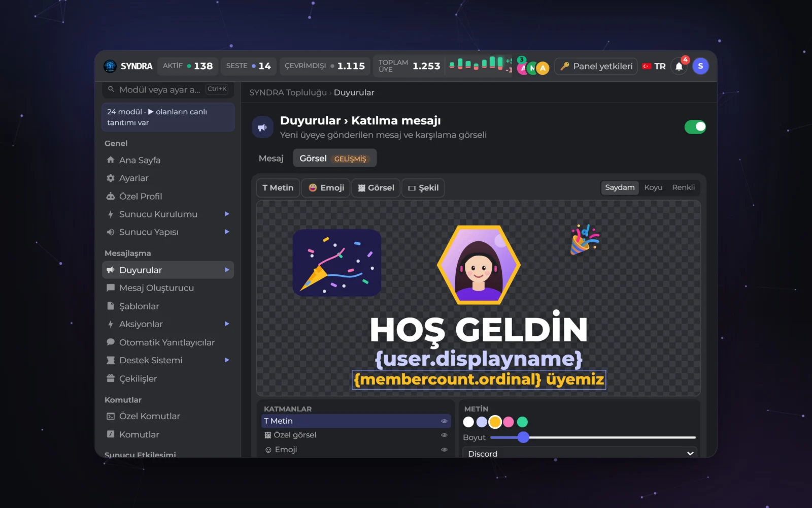
Task: Click the Komutlar slash icon
Action: 111,434
